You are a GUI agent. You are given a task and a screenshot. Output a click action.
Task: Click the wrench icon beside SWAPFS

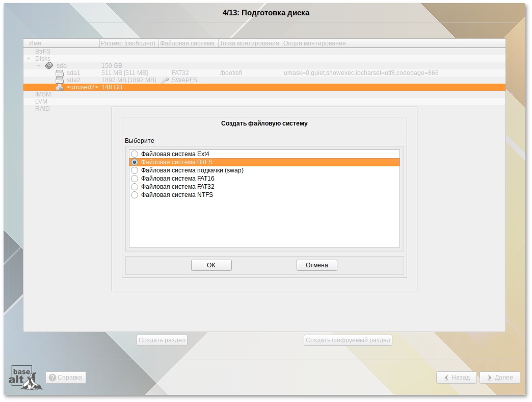coord(164,80)
